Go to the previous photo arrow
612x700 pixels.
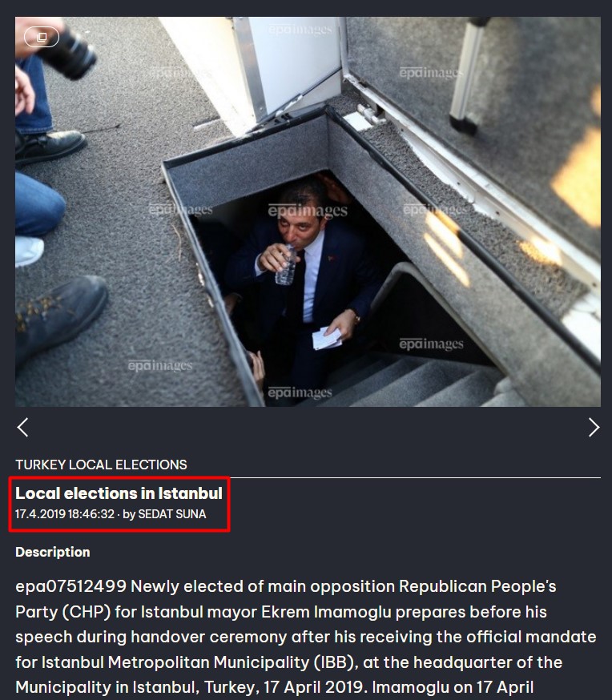[x=22, y=427]
